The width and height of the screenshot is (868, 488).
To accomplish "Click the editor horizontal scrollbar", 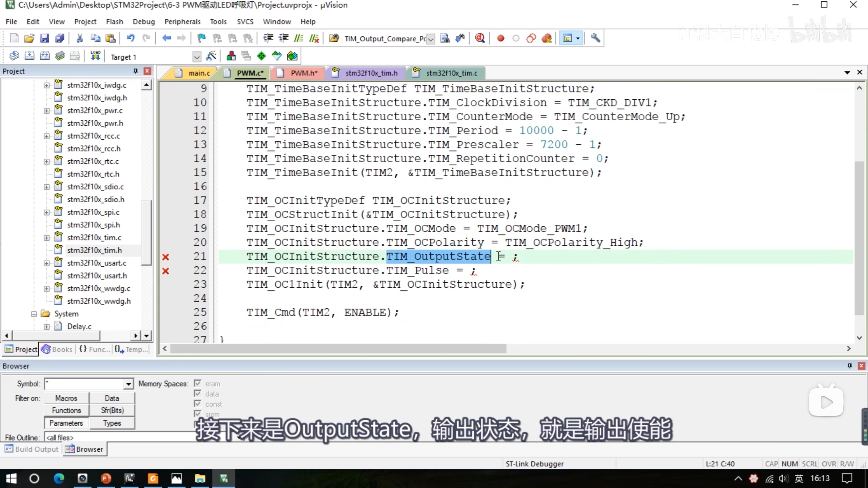I will [338, 349].
